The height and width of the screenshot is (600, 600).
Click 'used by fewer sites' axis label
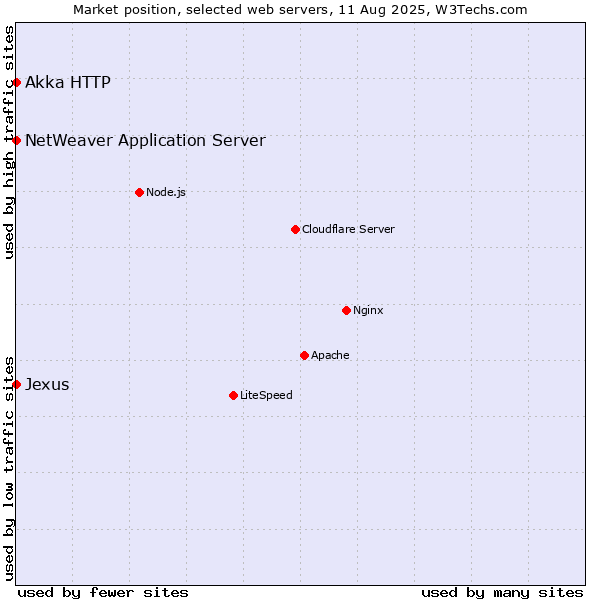click(x=103, y=593)
